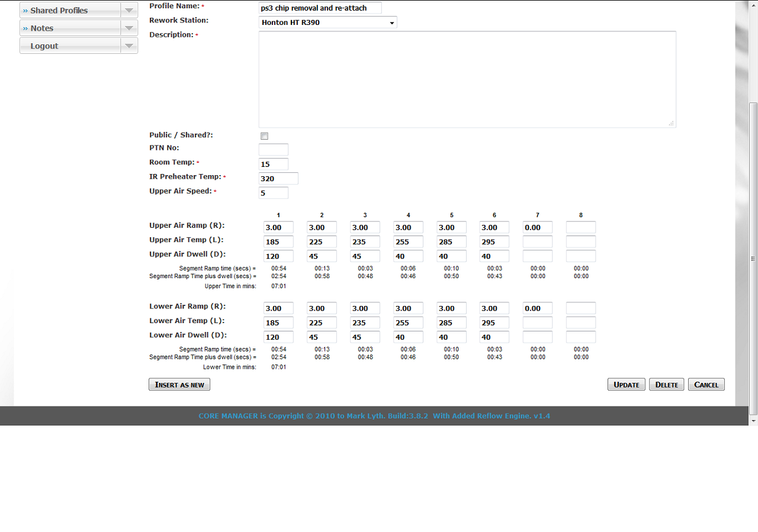Click inside the Description text area
The width and height of the screenshot is (758, 532).
(467, 79)
